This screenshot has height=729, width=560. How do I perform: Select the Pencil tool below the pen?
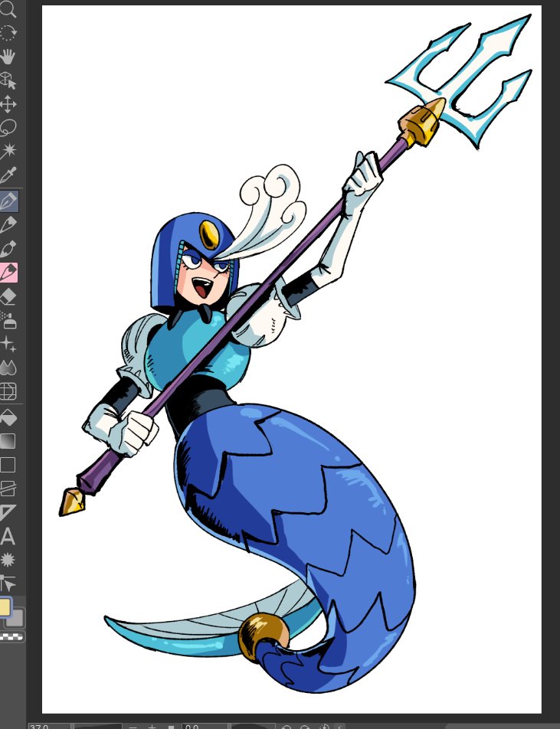[8, 224]
